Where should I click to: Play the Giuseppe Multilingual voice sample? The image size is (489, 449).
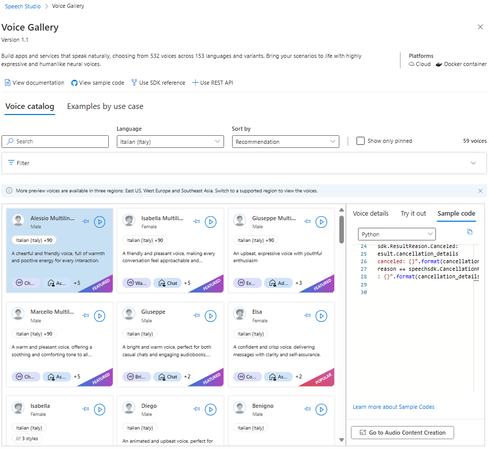[321, 222]
